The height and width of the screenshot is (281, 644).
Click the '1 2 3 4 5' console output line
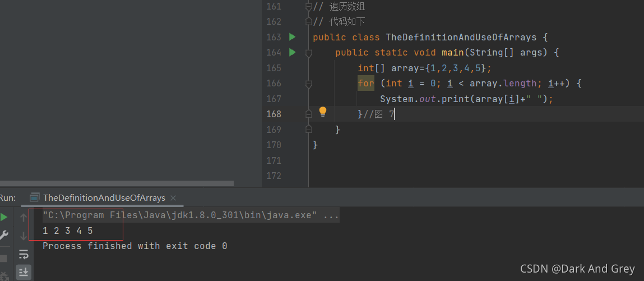coord(68,231)
